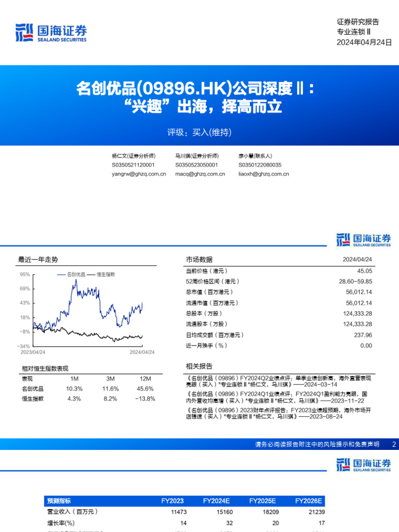Select 恒生指数 12M performance -13.8%
This screenshot has height=532, width=399.
click(145, 398)
